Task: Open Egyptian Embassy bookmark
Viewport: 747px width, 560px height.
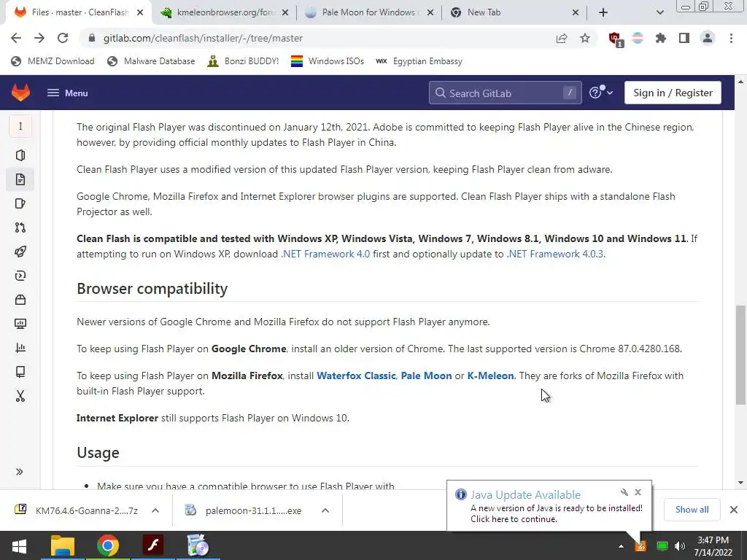Action: (419, 61)
